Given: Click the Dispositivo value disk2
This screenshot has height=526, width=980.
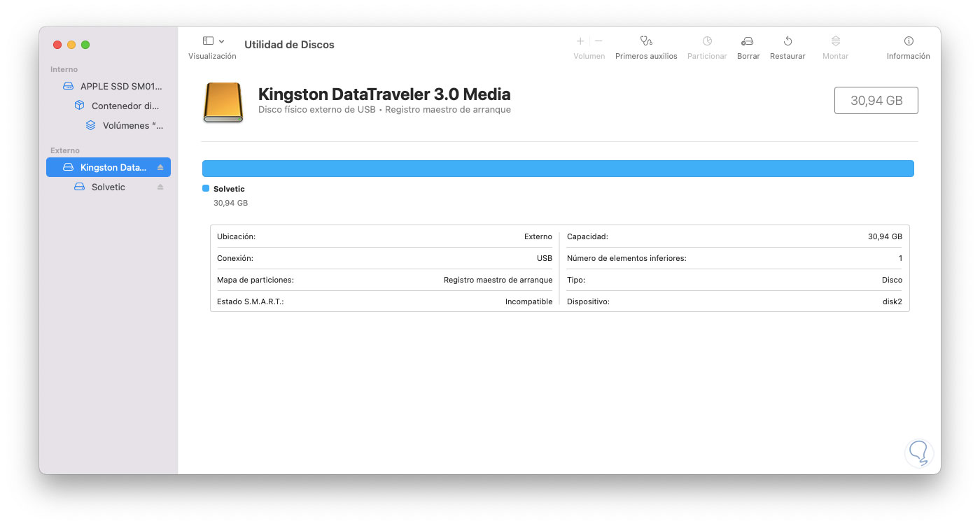Looking at the screenshot, I should click(x=892, y=301).
